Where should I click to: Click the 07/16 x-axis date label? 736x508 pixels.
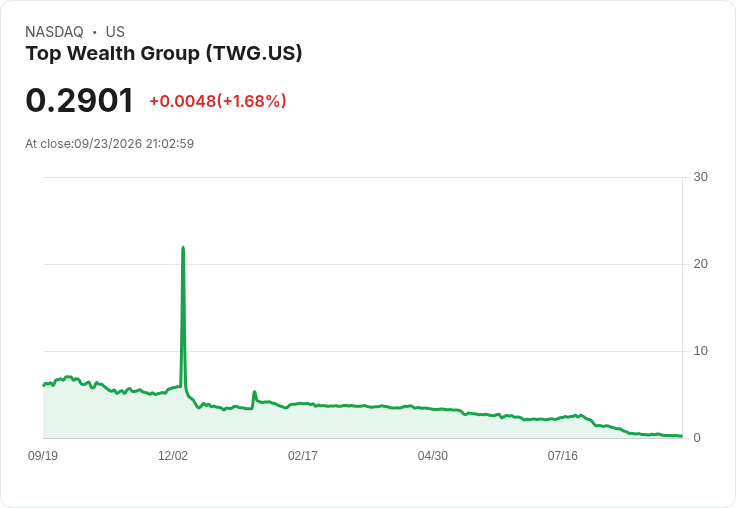pyautogui.click(x=562, y=456)
